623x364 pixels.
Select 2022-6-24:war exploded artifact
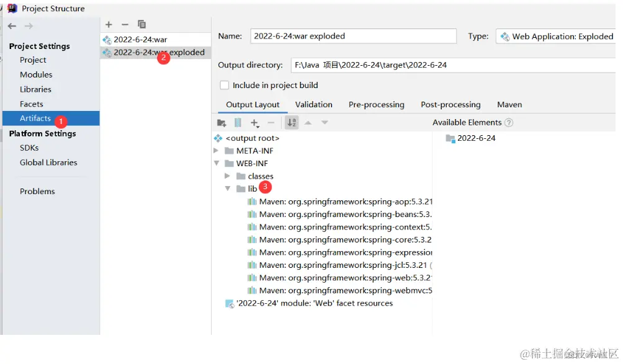tap(155, 52)
